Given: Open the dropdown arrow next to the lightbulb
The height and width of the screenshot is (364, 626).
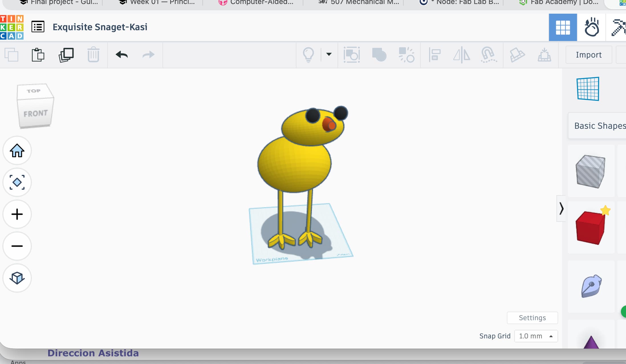Looking at the screenshot, I should (x=328, y=55).
